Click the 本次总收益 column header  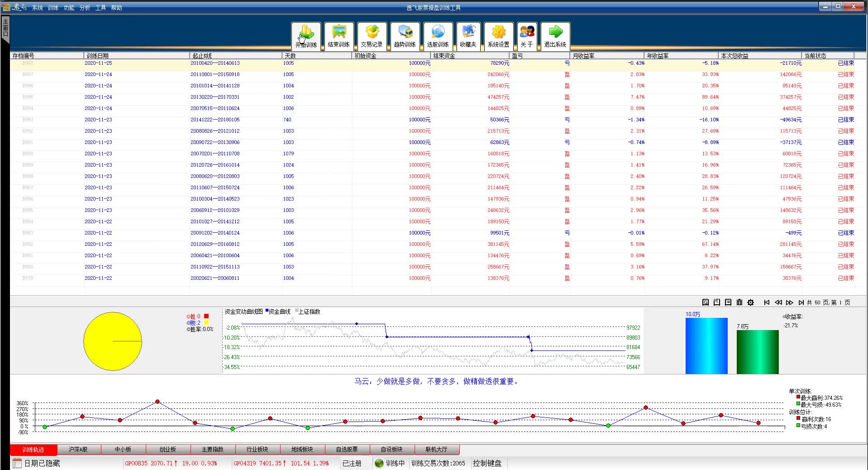pyautogui.click(x=760, y=56)
